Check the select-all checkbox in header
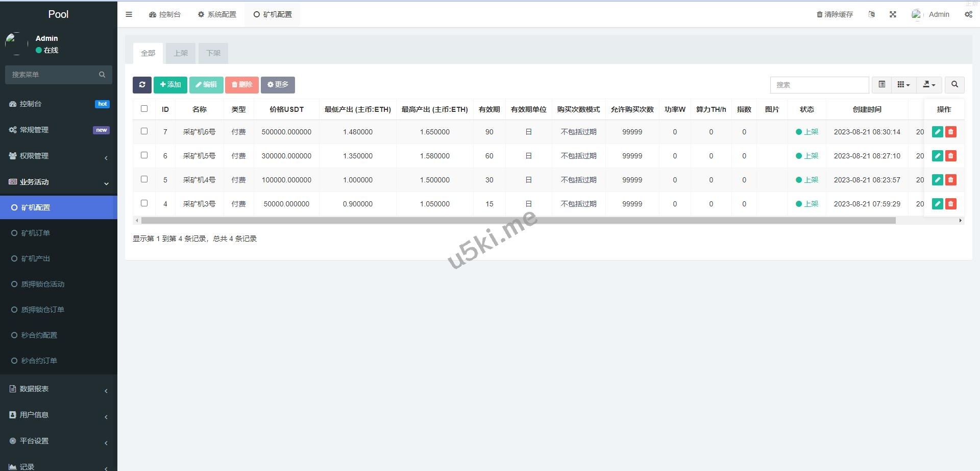 [x=144, y=109]
